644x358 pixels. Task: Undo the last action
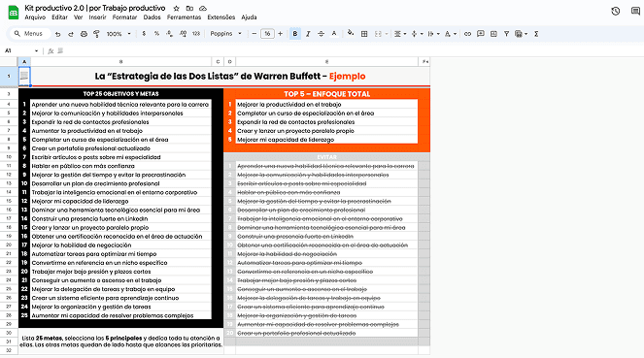click(x=58, y=34)
